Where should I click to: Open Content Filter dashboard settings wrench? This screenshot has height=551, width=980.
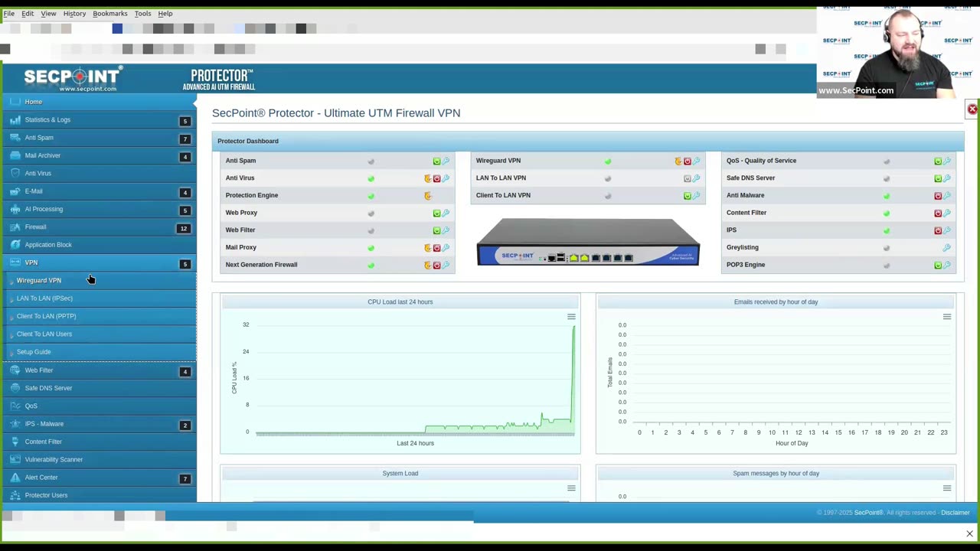(x=946, y=213)
